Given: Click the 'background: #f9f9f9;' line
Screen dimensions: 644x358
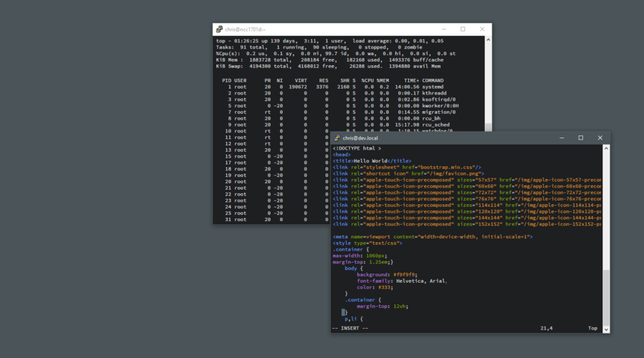Looking at the screenshot, I should (388, 275).
